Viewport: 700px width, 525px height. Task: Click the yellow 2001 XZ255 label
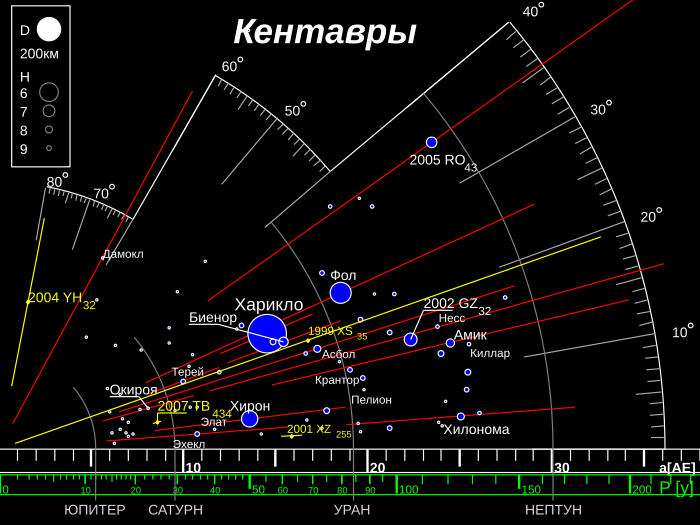coord(319,431)
